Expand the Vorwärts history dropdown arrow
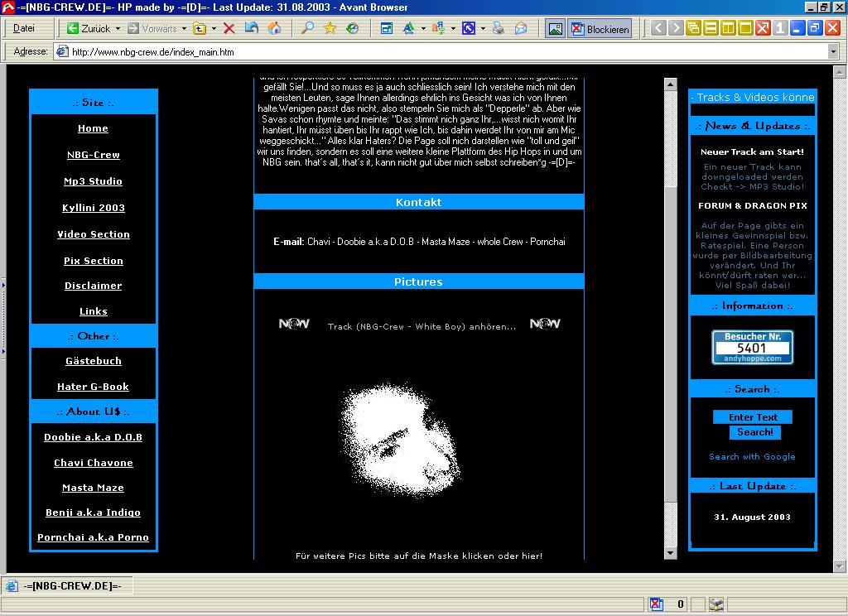 coord(184,28)
